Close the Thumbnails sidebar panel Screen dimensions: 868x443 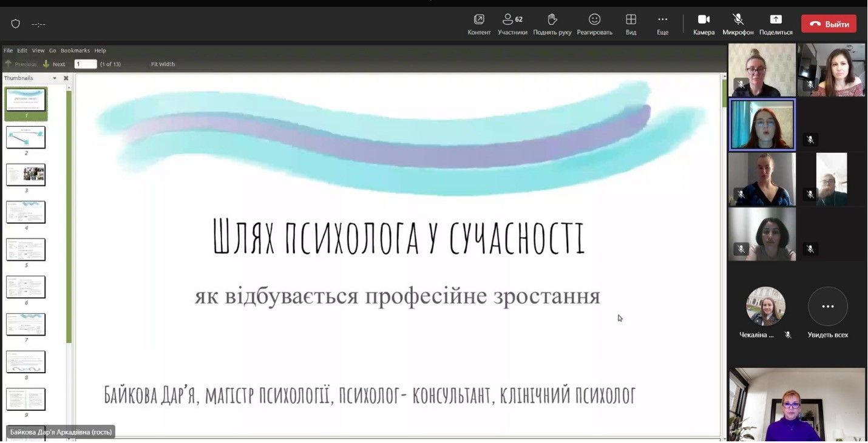(x=66, y=78)
